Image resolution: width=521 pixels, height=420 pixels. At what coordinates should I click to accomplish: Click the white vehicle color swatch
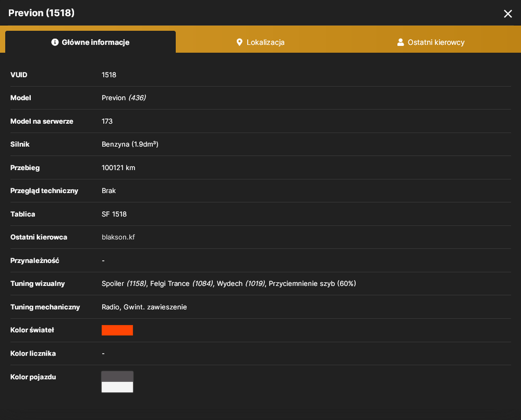click(117, 387)
